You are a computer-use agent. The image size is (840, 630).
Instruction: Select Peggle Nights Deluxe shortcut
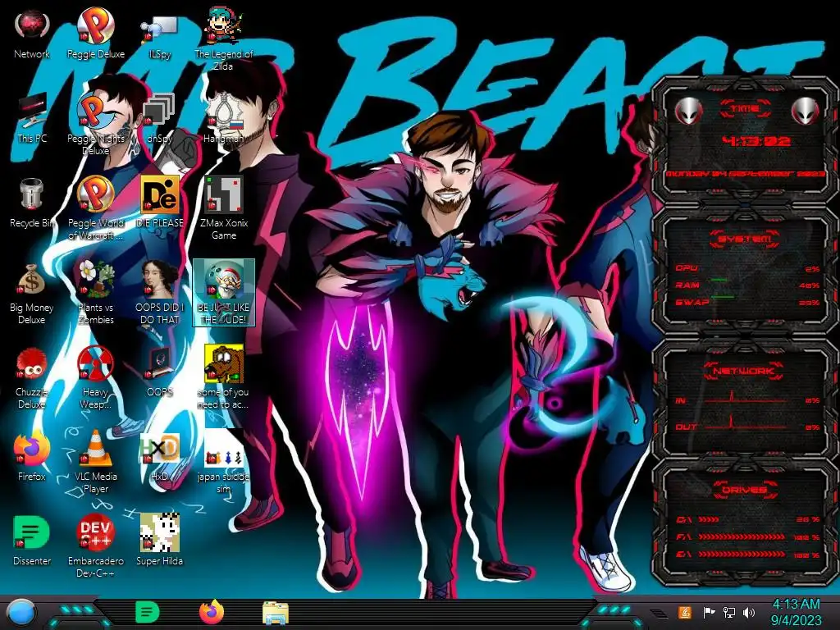pos(95,123)
